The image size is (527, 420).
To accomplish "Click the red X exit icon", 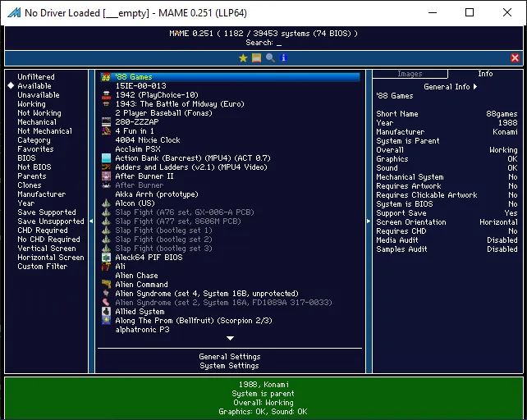I will pos(515,57).
